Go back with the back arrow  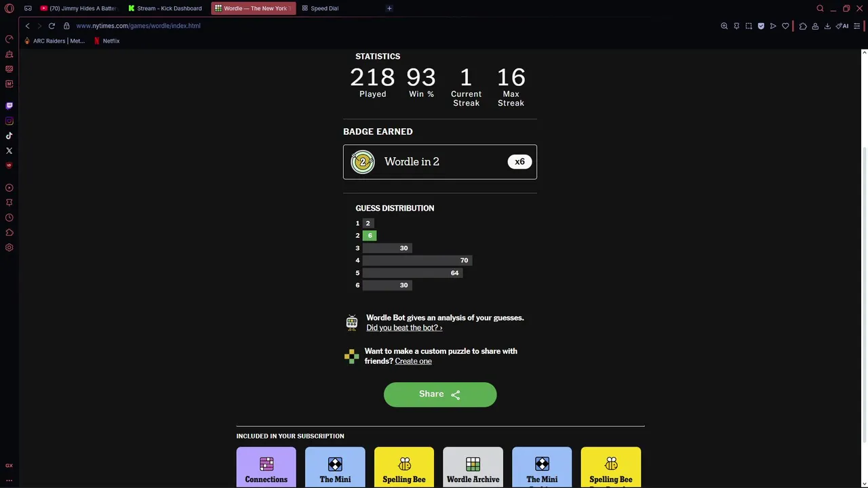tap(27, 26)
